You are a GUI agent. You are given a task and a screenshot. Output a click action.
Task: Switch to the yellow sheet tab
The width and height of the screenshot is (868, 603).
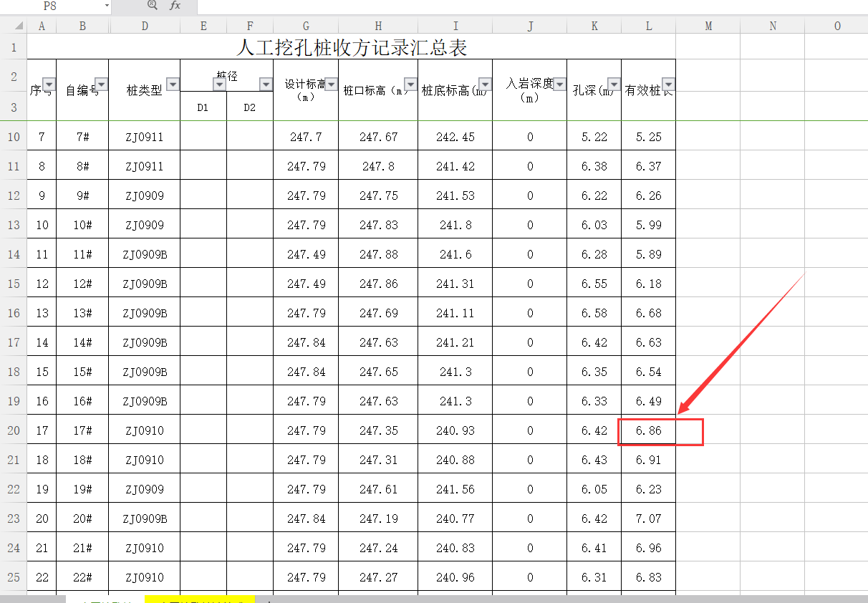[x=199, y=599]
